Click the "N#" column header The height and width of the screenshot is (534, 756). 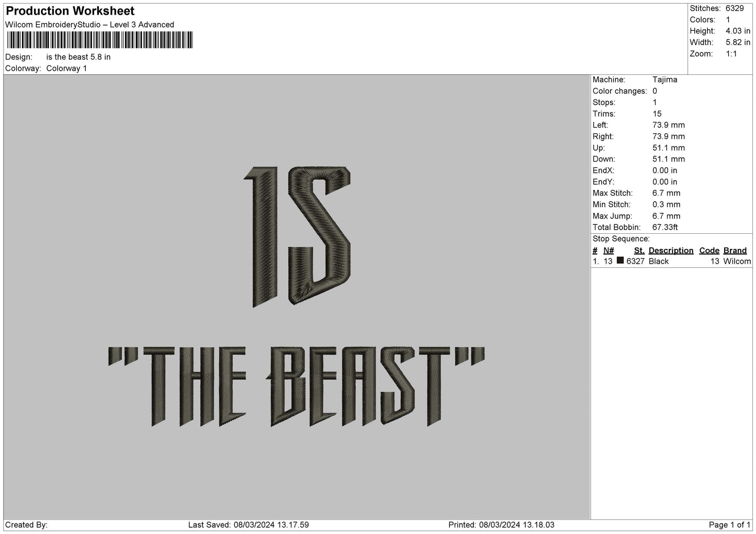[608, 251]
